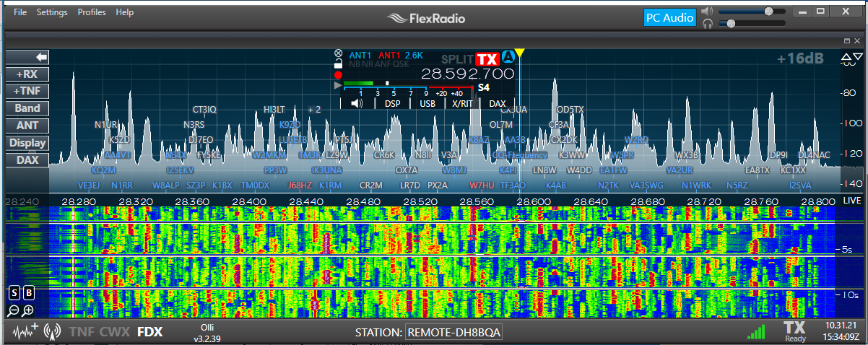This screenshot has width=868, height=345.
Task: Click the slice close (circled X) icon
Action: [x=338, y=54]
